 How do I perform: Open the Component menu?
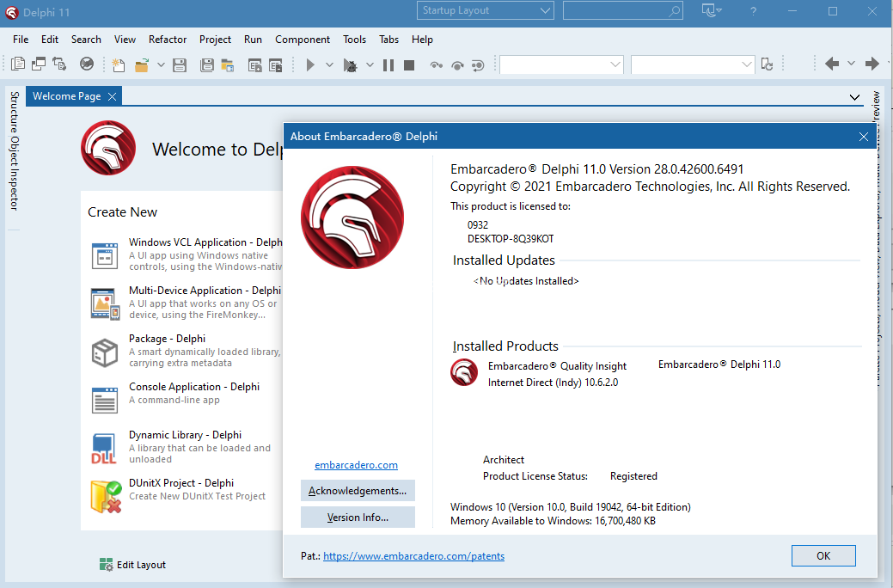pos(303,40)
